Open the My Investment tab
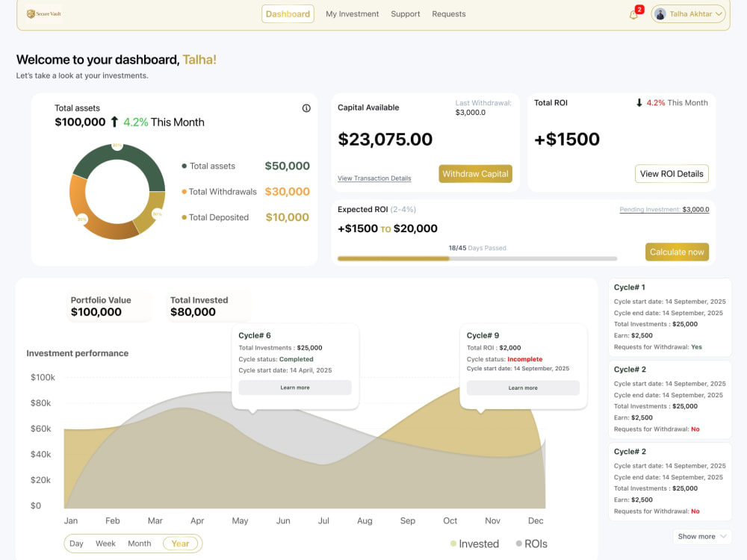The image size is (747, 560). pos(352,13)
